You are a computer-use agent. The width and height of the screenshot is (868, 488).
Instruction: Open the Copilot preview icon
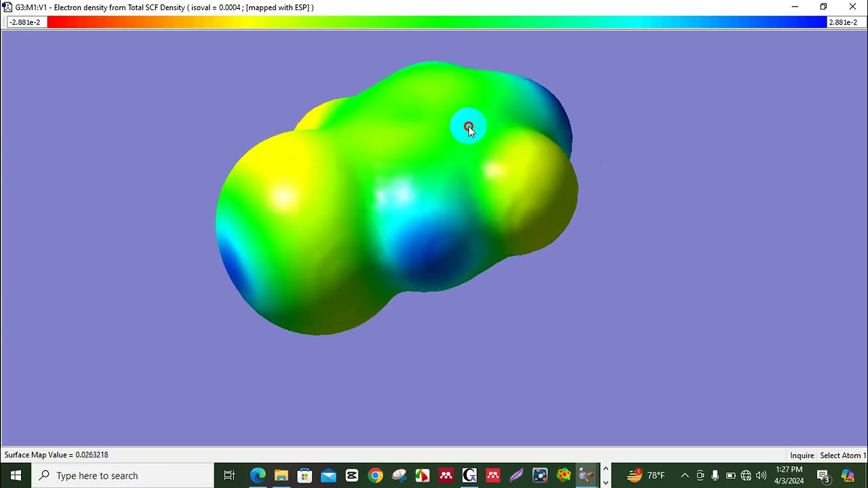click(848, 476)
